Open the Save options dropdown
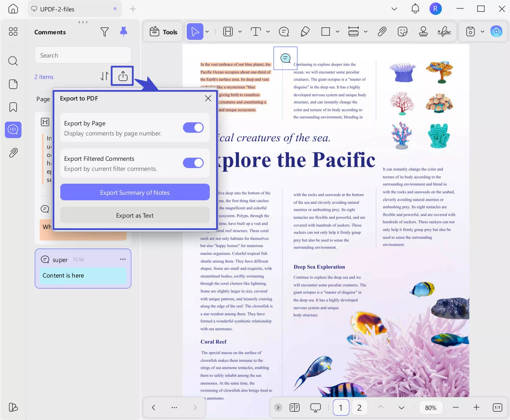 pyautogui.click(x=483, y=32)
